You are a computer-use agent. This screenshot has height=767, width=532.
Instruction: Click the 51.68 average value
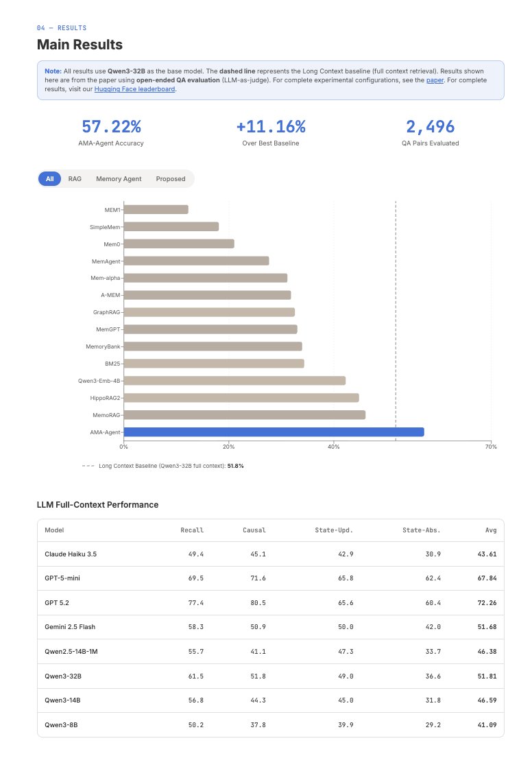(x=487, y=627)
